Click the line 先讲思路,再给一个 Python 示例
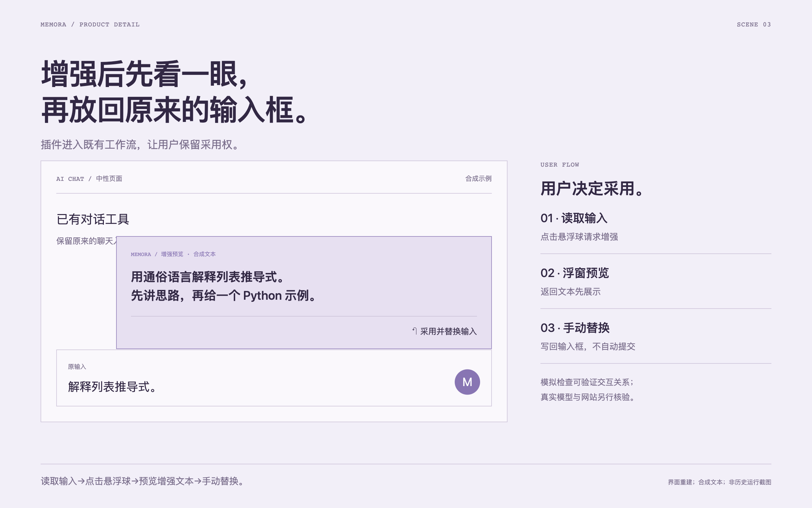The height and width of the screenshot is (508, 812). click(224, 295)
